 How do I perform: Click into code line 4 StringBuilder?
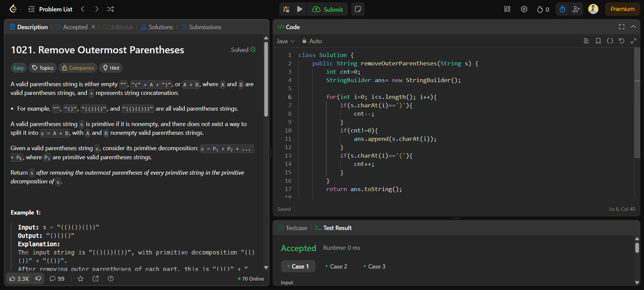click(x=393, y=80)
